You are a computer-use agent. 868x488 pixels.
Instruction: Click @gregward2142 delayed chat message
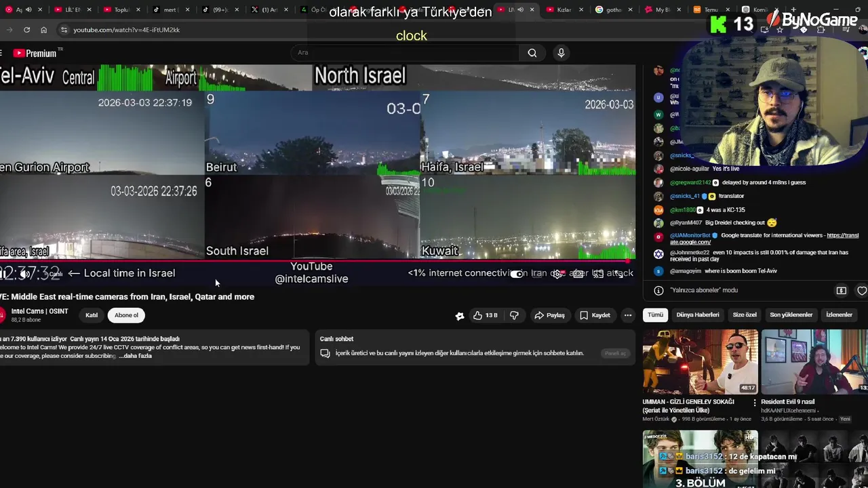point(730,182)
